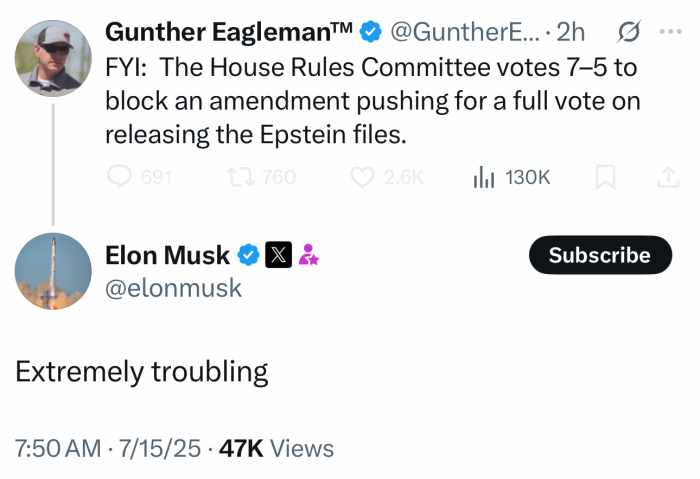Click the 47K Views count
Viewport: 700px width, 479px height.
(x=276, y=448)
